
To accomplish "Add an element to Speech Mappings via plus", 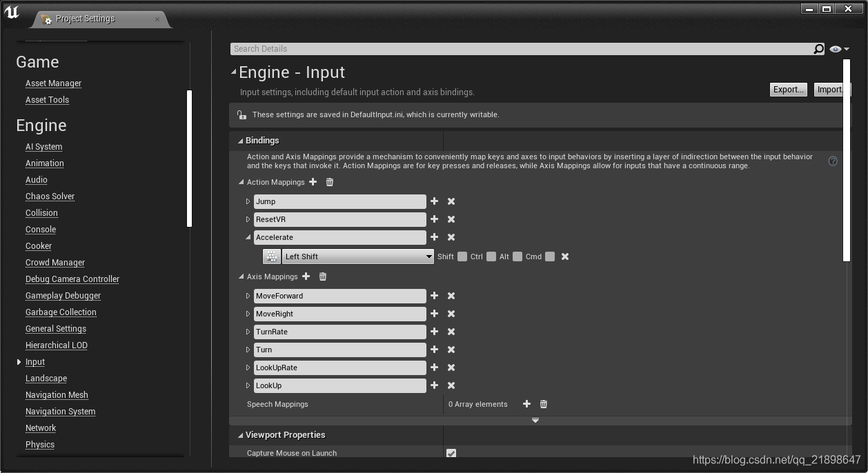I will click(526, 404).
